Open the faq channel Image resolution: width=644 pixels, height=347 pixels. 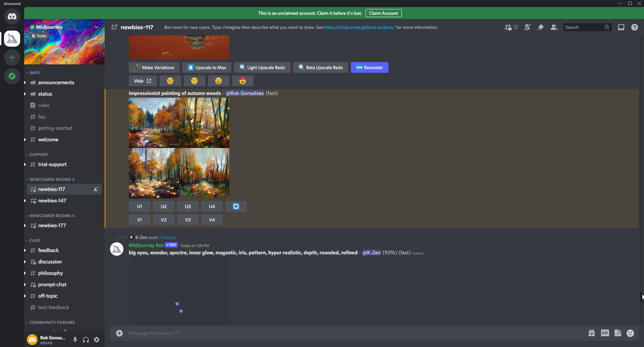click(64, 117)
